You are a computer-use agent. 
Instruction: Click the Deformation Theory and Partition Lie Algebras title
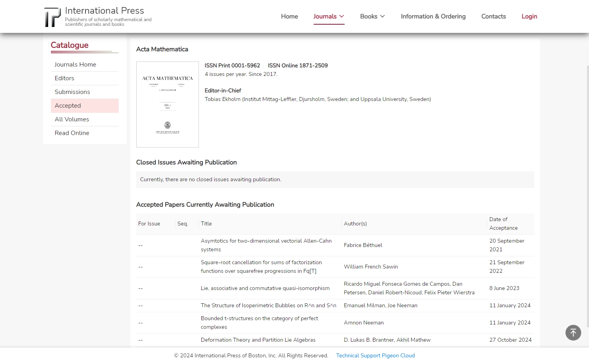click(x=258, y=340)
